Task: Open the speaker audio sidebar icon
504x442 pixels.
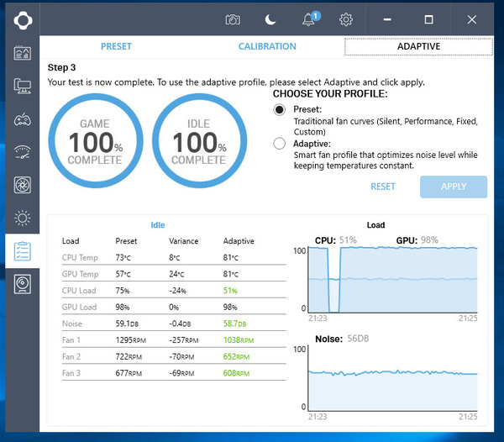Action: click(23, 284)
